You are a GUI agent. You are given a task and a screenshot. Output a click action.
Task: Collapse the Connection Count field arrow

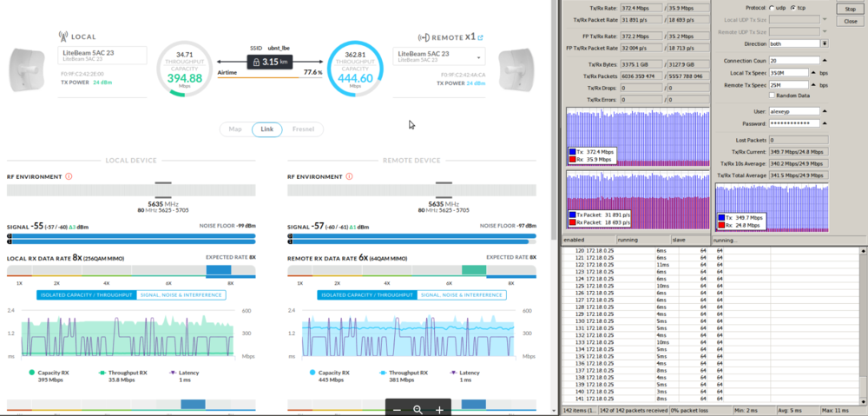pos(823,60)
